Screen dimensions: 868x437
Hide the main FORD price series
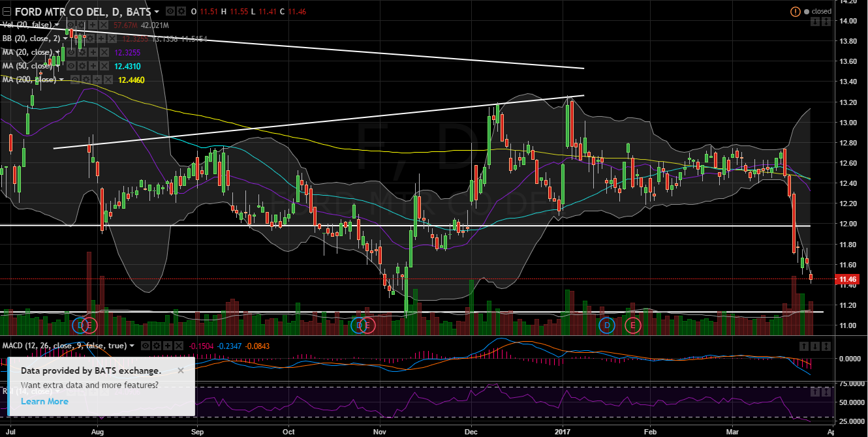[169, 12]
